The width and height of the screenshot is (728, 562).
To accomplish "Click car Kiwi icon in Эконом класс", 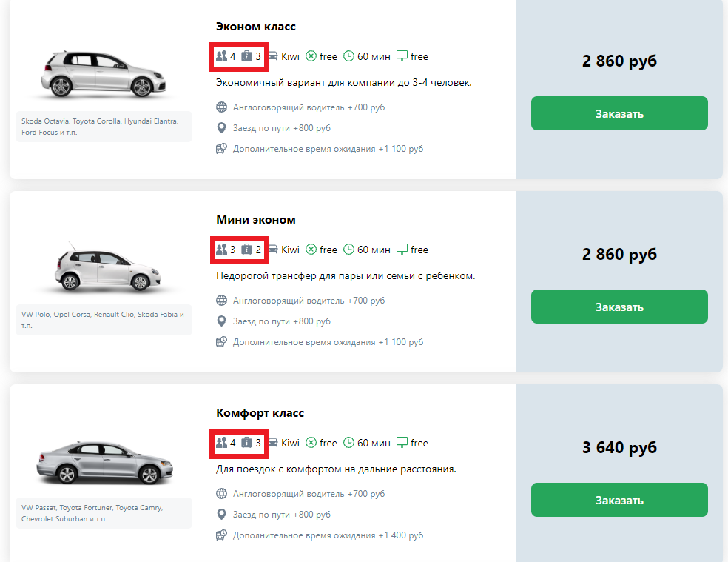I will click(x=273, y=56).
